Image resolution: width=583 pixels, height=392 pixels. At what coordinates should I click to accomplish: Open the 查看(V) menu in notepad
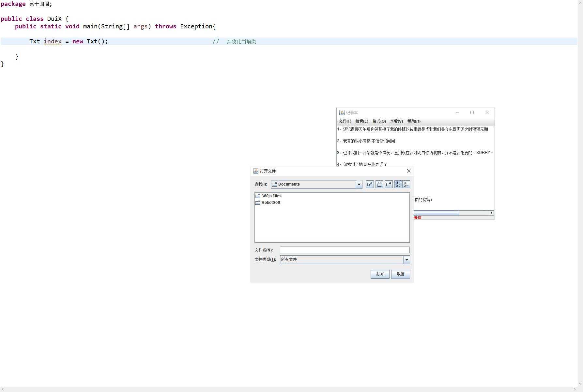tap(396, 121)
